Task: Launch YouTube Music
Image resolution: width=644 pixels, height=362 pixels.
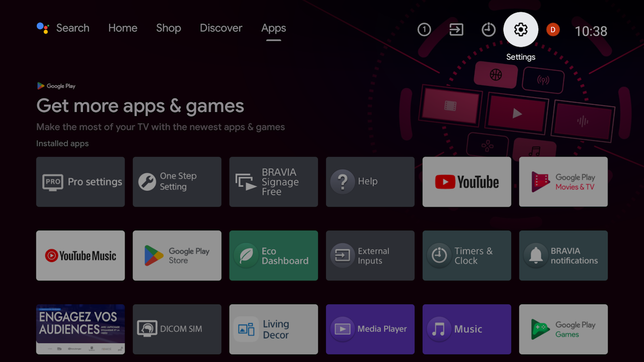Action: point(80,255)
